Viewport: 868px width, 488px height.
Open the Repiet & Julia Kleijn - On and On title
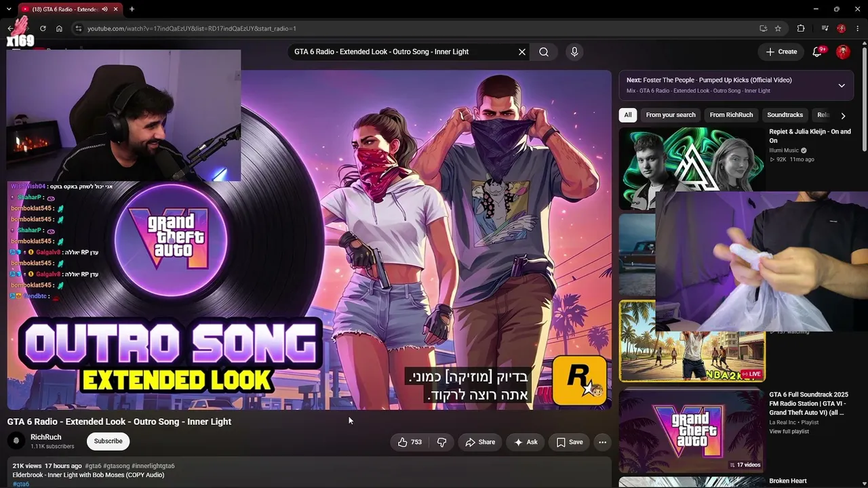pos(810,136)
